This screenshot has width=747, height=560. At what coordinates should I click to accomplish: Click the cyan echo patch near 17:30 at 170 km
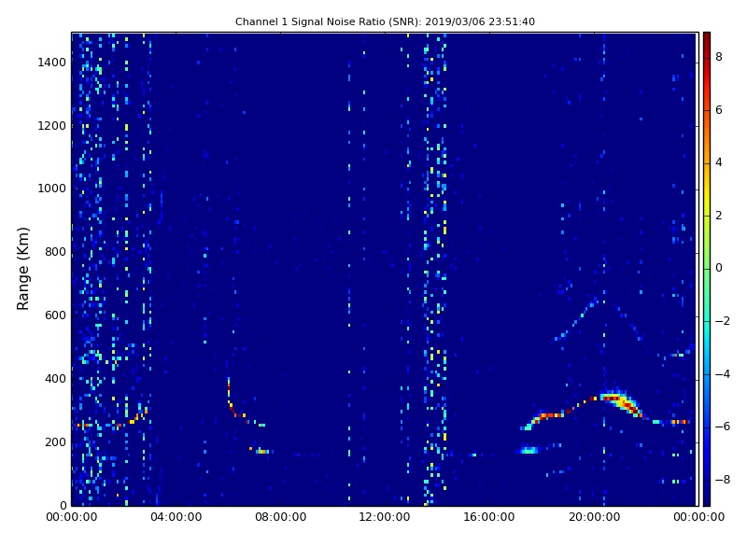528,451
